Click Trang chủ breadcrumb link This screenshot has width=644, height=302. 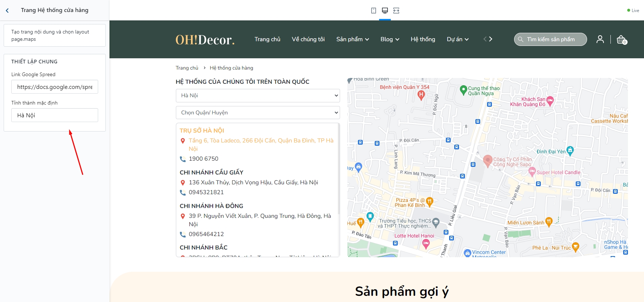pyautogui.click(x=187, y=68)
